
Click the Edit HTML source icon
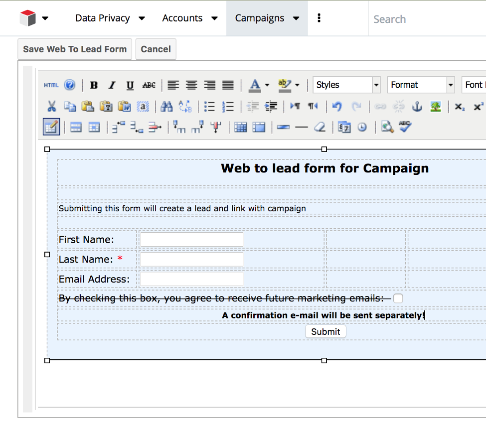[x=51, y=85]
